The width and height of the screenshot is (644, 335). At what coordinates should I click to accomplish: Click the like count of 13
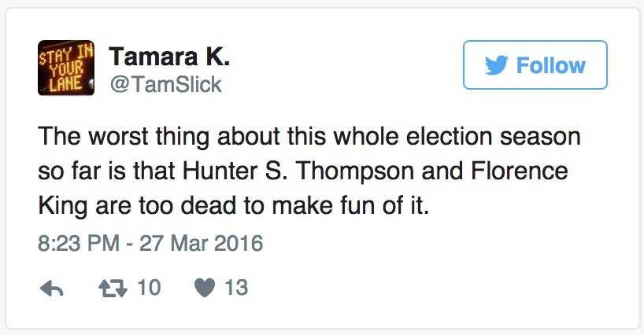coord(235,289)
